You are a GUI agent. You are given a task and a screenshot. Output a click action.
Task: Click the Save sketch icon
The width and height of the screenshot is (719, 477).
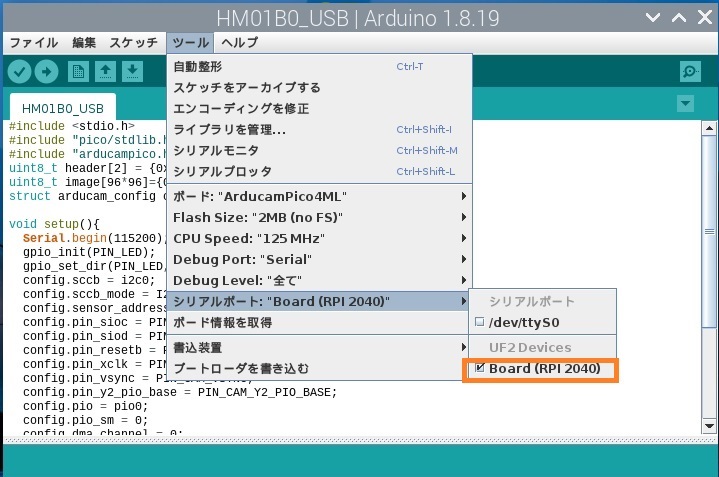[131, 71]
